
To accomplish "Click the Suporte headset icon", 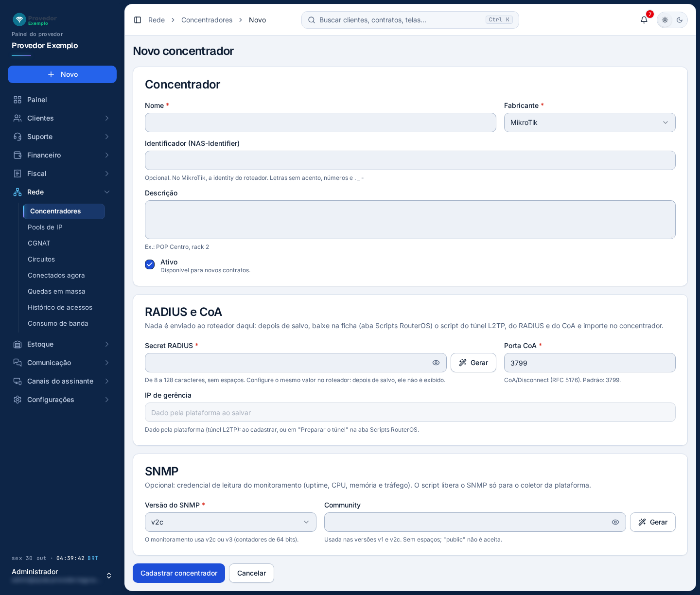I will tap(17, 137).
